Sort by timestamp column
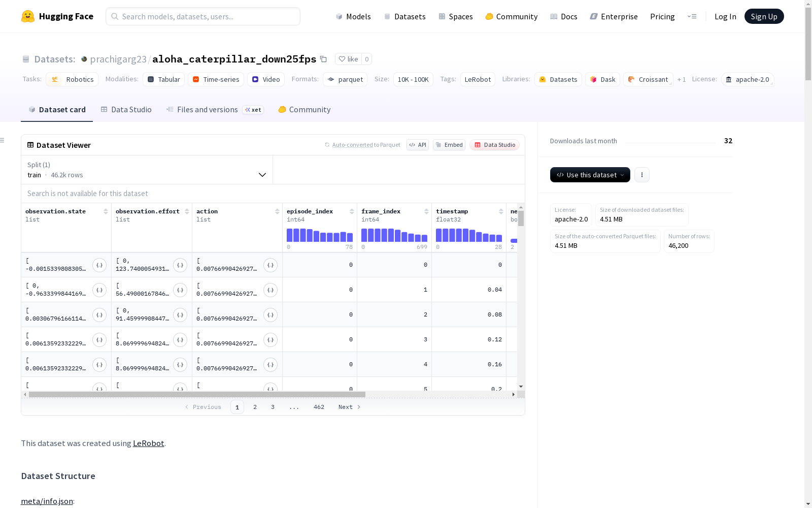This screenshot has width=812, height=508. 501,211
